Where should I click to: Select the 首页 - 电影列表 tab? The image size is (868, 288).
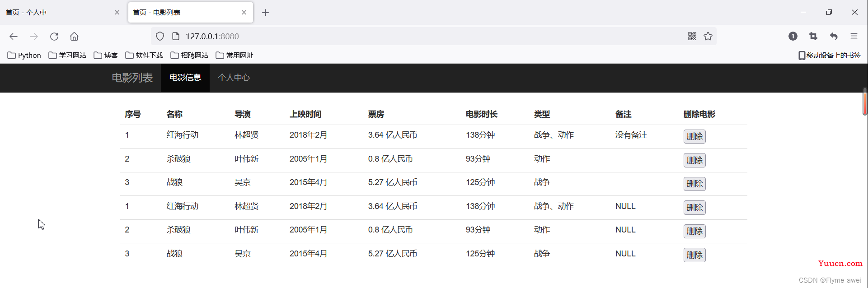191,12
